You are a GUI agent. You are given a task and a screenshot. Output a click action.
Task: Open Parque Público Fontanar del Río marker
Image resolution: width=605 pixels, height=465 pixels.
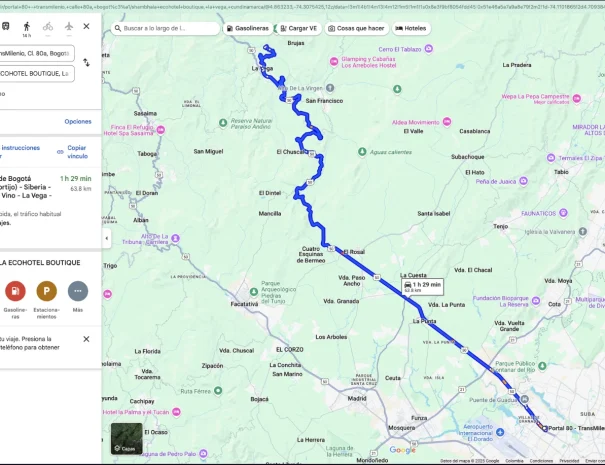pyautogui.click(x=542, y=365)
